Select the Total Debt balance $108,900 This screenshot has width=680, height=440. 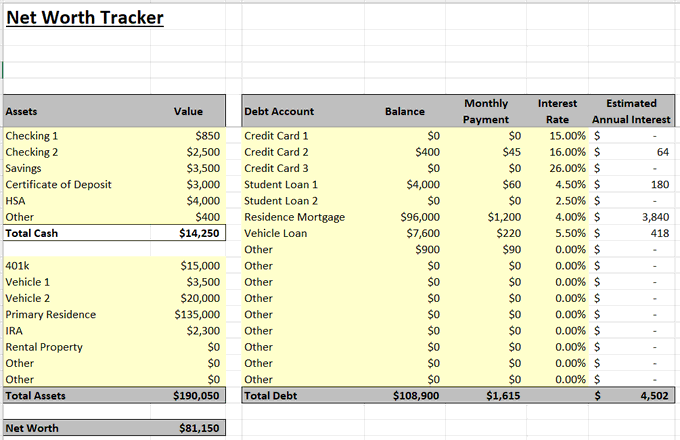pos(416,396)
